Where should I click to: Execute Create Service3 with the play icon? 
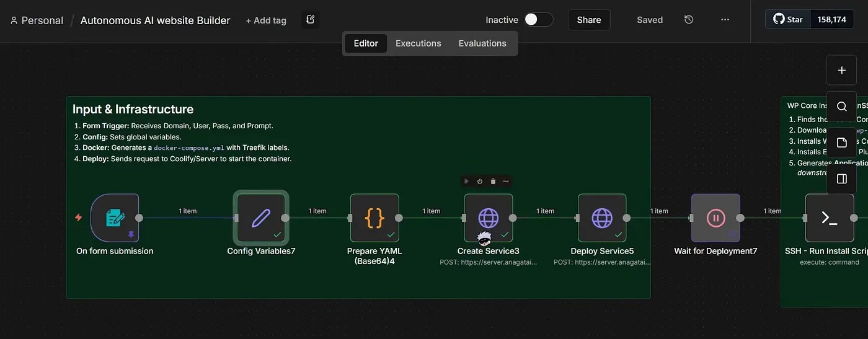pyautogui.click(x=467, y=182)
